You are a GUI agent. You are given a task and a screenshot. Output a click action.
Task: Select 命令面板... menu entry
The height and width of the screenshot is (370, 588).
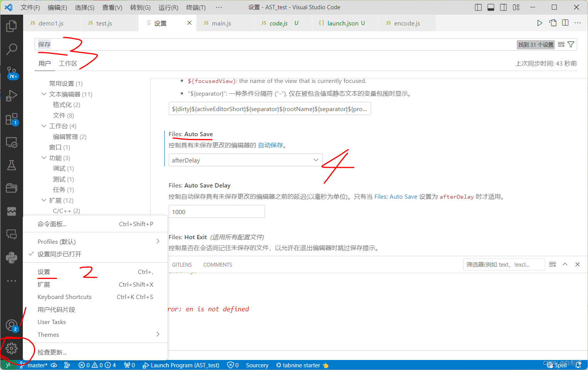tap(95, 224)
